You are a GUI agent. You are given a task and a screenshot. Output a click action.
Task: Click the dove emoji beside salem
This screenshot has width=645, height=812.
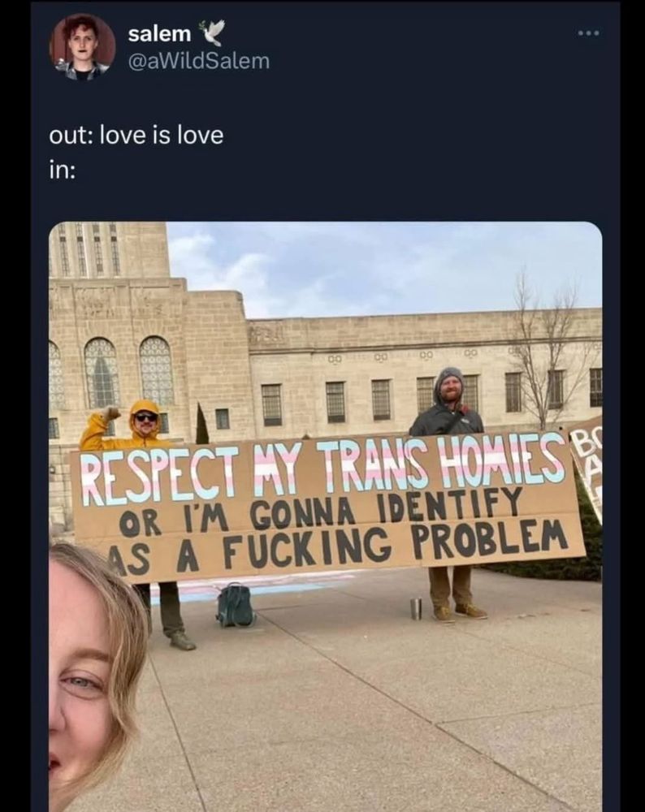(210, 32)
